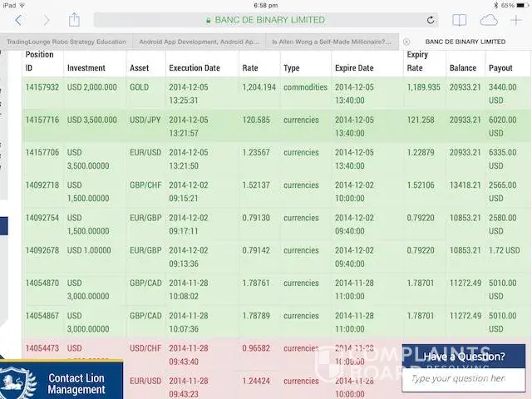Click the Expire Date column header
Screen dimensions: 532x399
pos(354,68)
